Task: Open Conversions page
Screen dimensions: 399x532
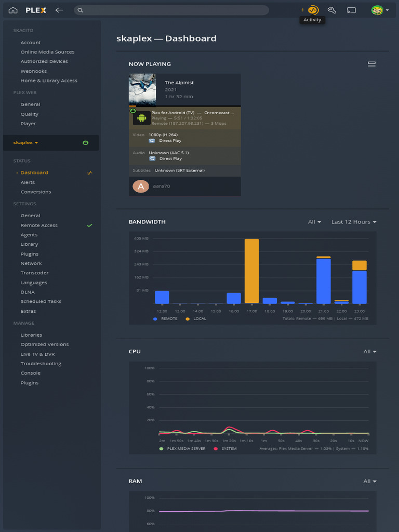Action: pos(36,192)
